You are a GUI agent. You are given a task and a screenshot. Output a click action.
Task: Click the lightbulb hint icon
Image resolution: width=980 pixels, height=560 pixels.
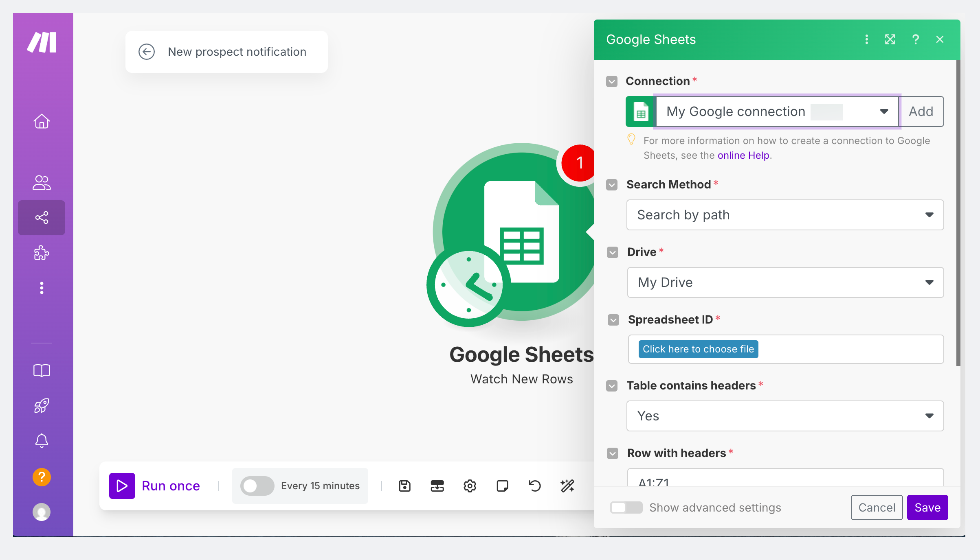pyautogui.click(x=631, y=140)
